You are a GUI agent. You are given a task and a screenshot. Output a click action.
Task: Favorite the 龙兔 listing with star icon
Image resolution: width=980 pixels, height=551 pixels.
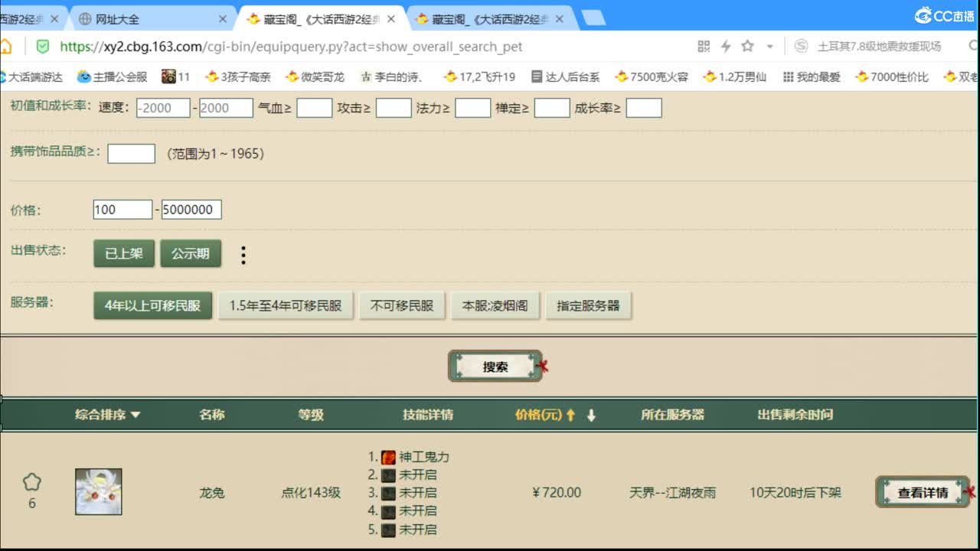31,482
